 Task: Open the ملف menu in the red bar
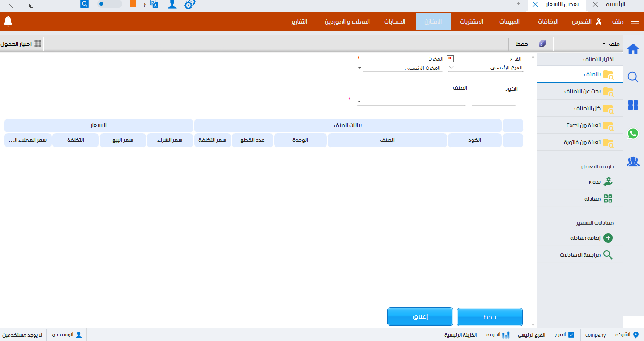618,22
